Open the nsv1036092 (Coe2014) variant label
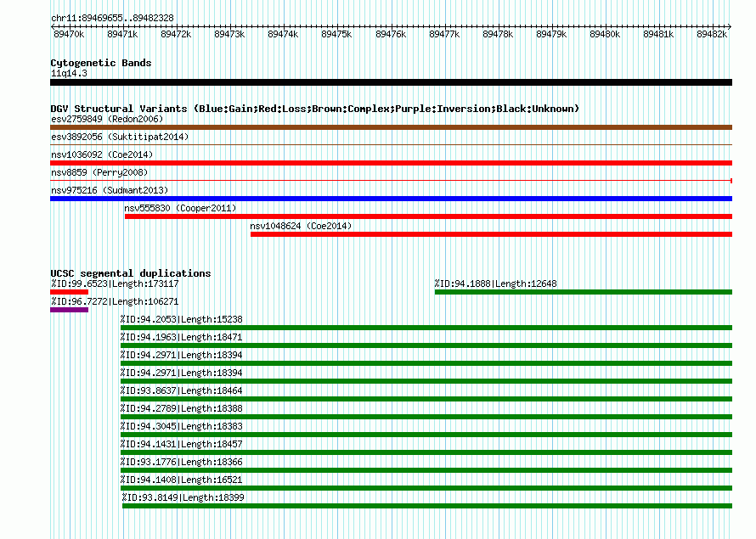The image size is (756, 539). 102,154
